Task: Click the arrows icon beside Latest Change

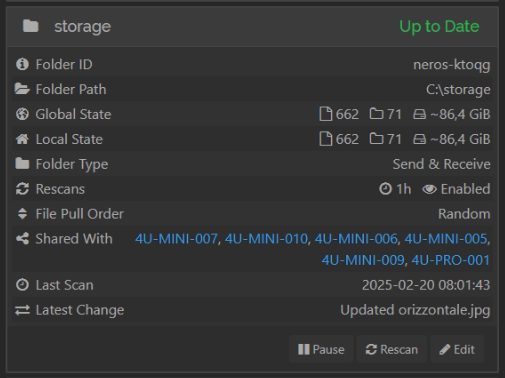Action: (x=22, y=310)
